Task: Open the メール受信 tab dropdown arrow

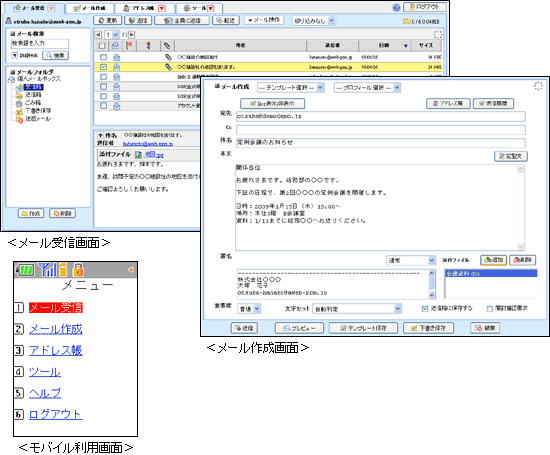Action: [x=51, y=8]
